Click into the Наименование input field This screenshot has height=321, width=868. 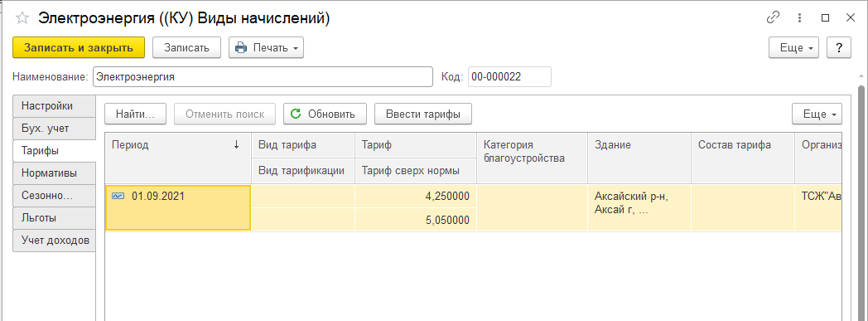(x=263, y=77)
